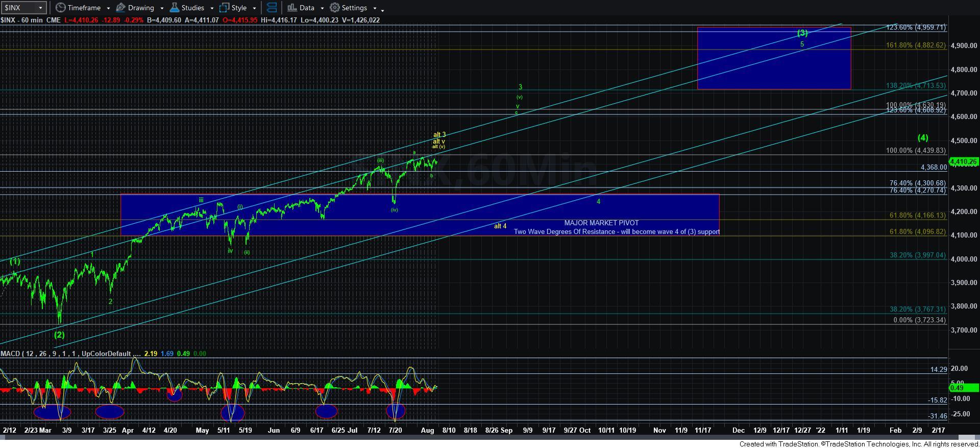This screenshot has height=448, width=980.
Task: Click the Timeframe clock icon
Action: point(60,8)
